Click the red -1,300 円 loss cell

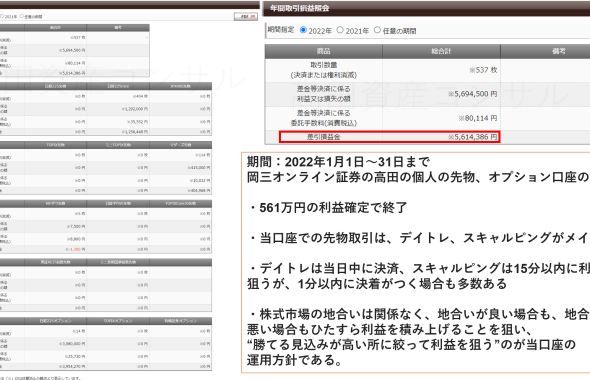[x=76, y=249]
